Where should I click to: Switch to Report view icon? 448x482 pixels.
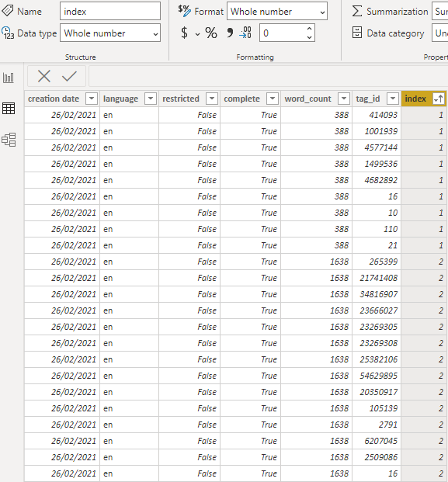(9, 78)
